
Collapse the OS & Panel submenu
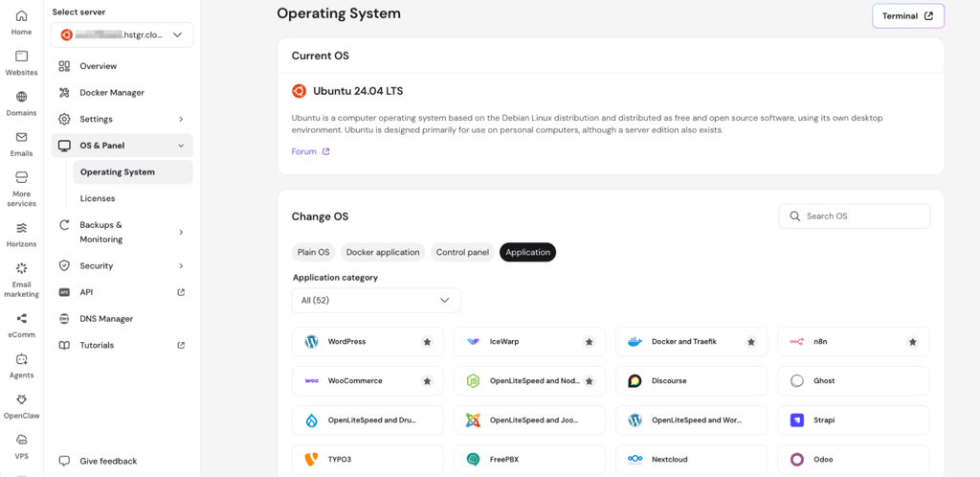(x=181, y=146)
